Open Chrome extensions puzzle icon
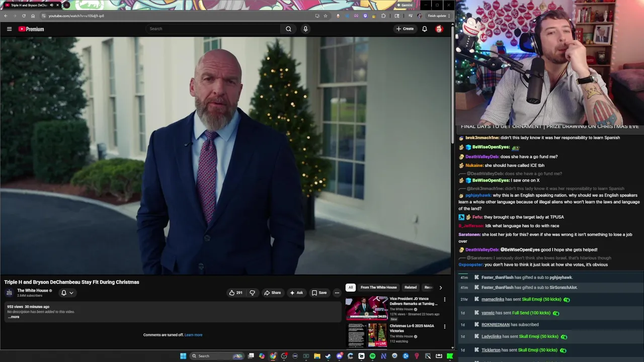This screenshot has height=362, width=644. point(383,16)
